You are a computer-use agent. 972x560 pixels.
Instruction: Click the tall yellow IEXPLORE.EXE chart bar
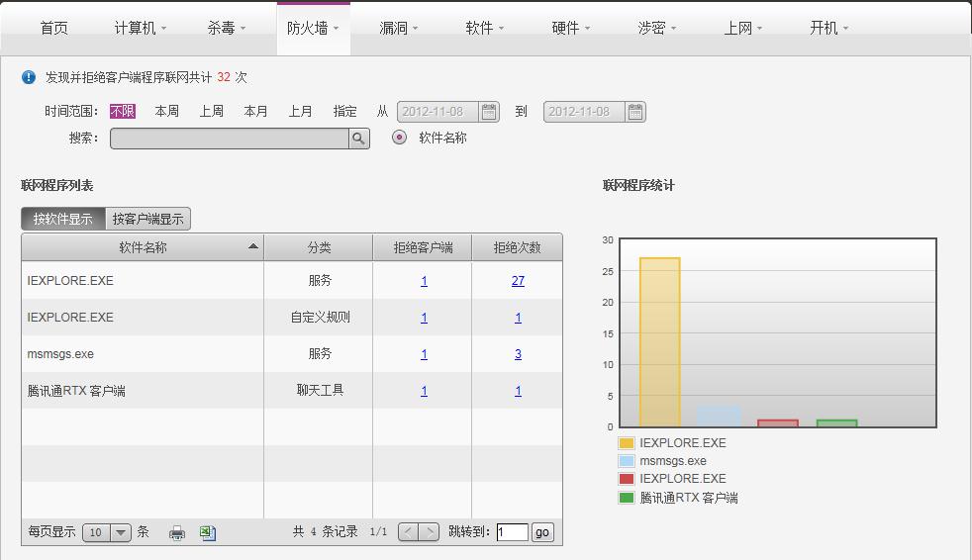[x=659, y=342]
